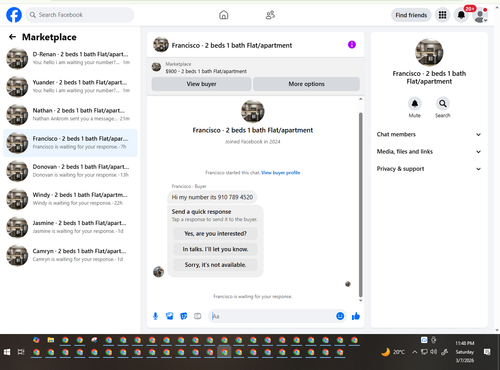The image size is (500, 370).
Task: Show hidden tray icons chevron
Action: click(415, 352)
